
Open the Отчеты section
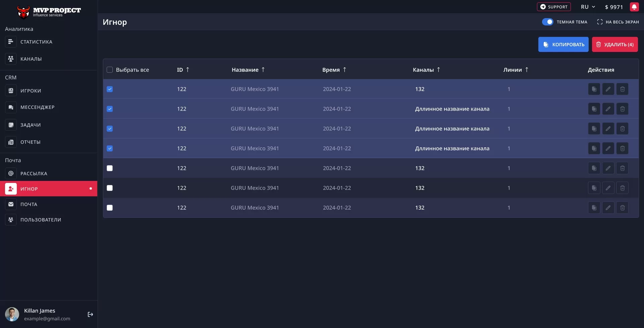click(x=30, y=142)
